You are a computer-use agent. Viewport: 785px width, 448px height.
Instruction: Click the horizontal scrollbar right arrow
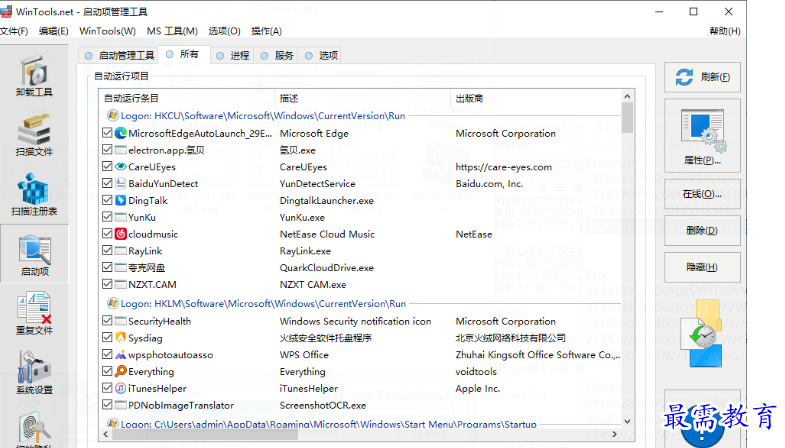(x=615, y=434)
